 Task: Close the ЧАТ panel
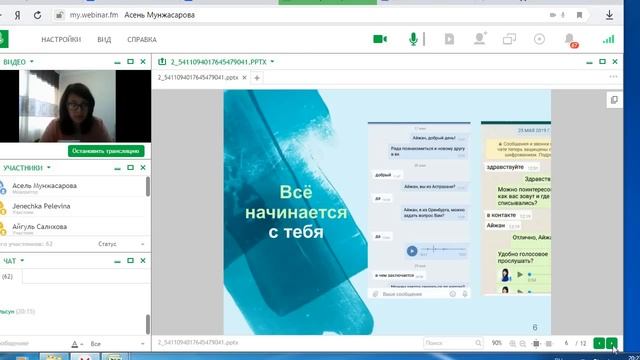click(143, 260)
